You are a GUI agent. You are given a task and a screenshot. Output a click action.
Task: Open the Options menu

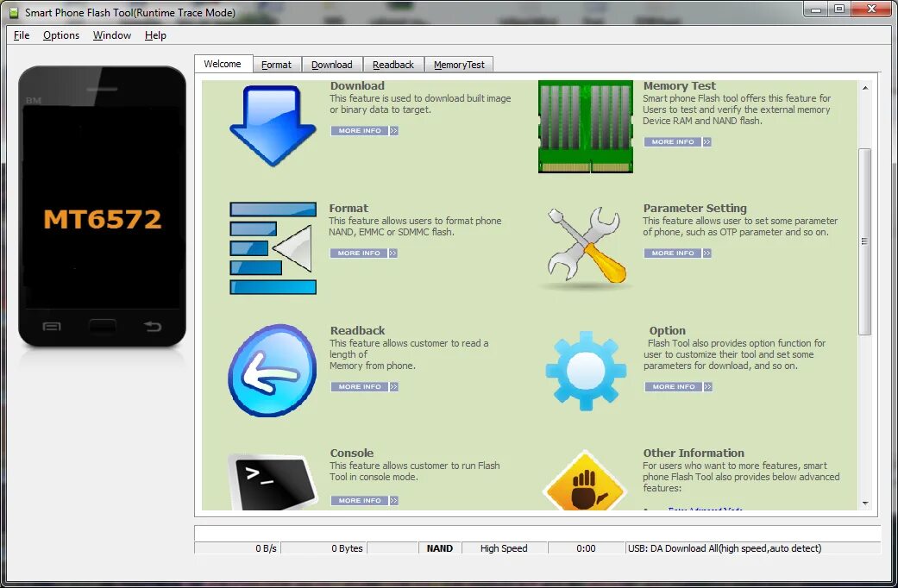click(61, 35)
